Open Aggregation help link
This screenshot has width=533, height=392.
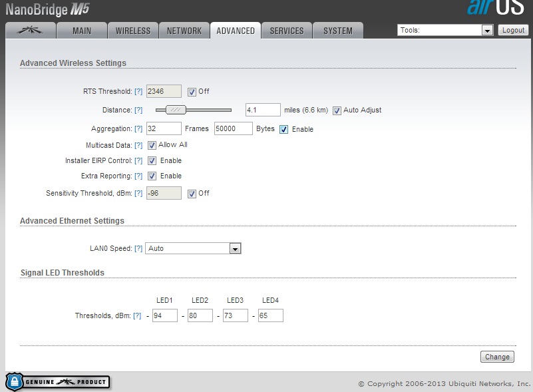138,129
